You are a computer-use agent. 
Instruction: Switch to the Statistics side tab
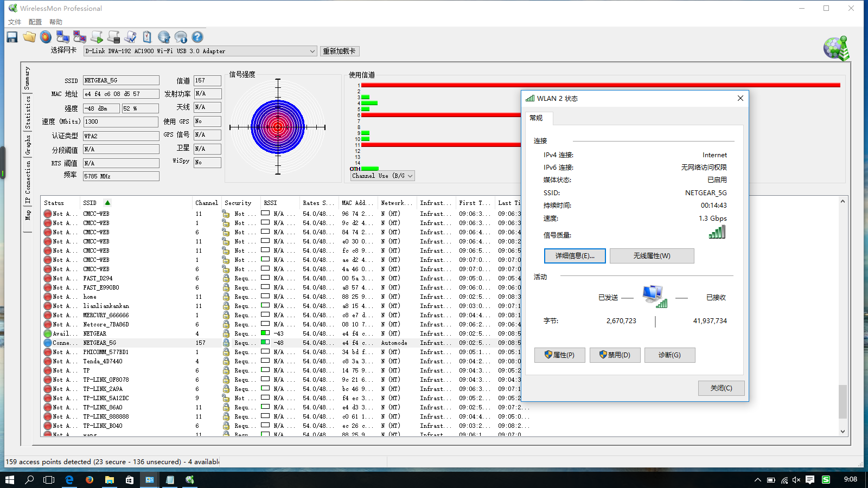click(28, 111)
